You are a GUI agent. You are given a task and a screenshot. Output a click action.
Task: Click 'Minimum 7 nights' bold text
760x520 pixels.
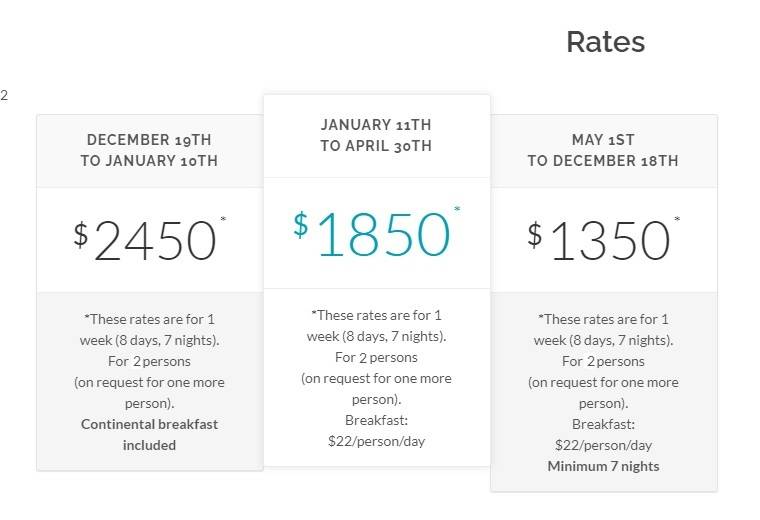click(603, 466)
